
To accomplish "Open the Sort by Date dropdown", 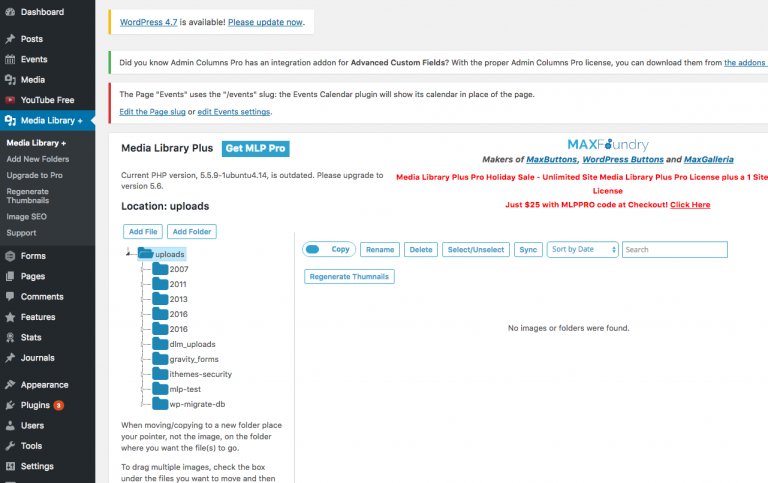I will click(582, 249).
